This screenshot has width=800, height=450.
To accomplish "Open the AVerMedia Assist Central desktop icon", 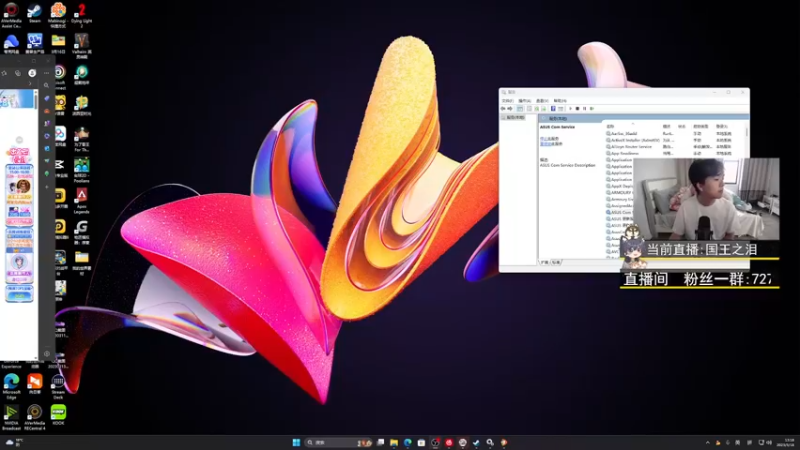I will [11, 14].
